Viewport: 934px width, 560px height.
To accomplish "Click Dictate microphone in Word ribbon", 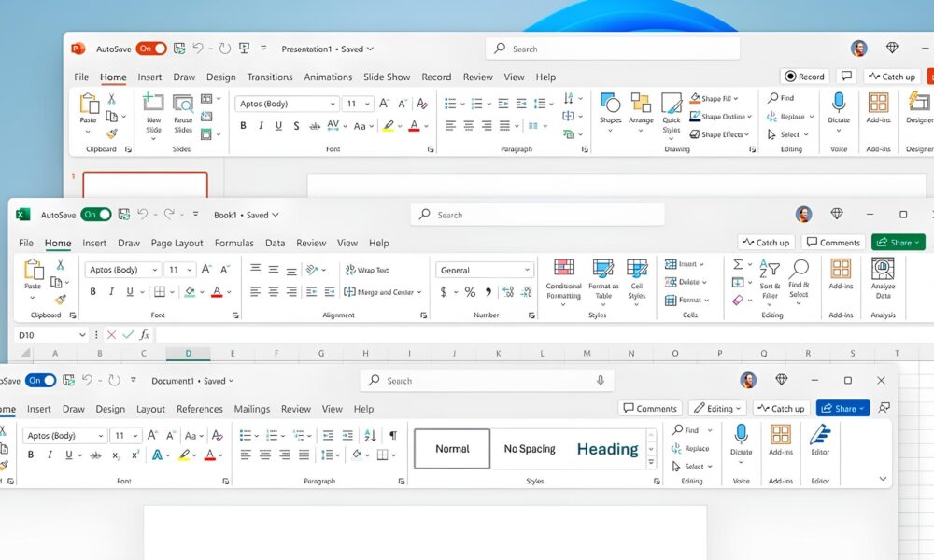I will [x=741, y=434].
